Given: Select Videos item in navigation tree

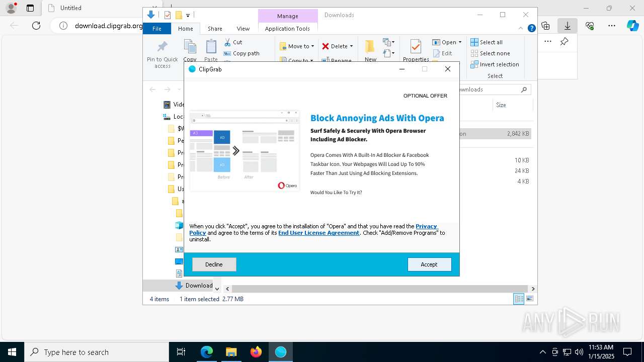Looking at the screenshot, I should coord(174,105).
